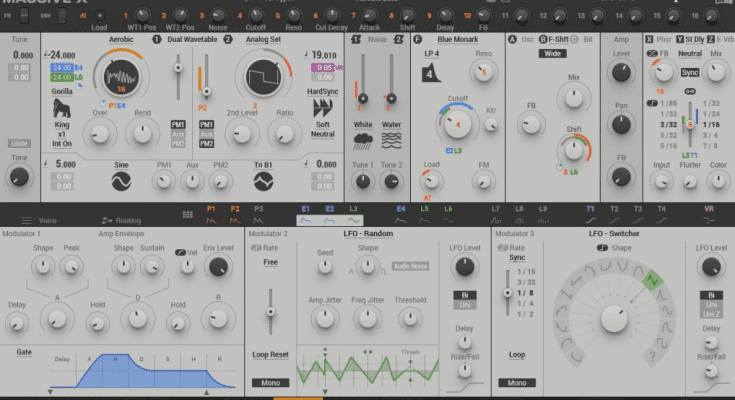735x400 pixels.
Task: Click the Water noise waves icon
Action: [391, 140]
